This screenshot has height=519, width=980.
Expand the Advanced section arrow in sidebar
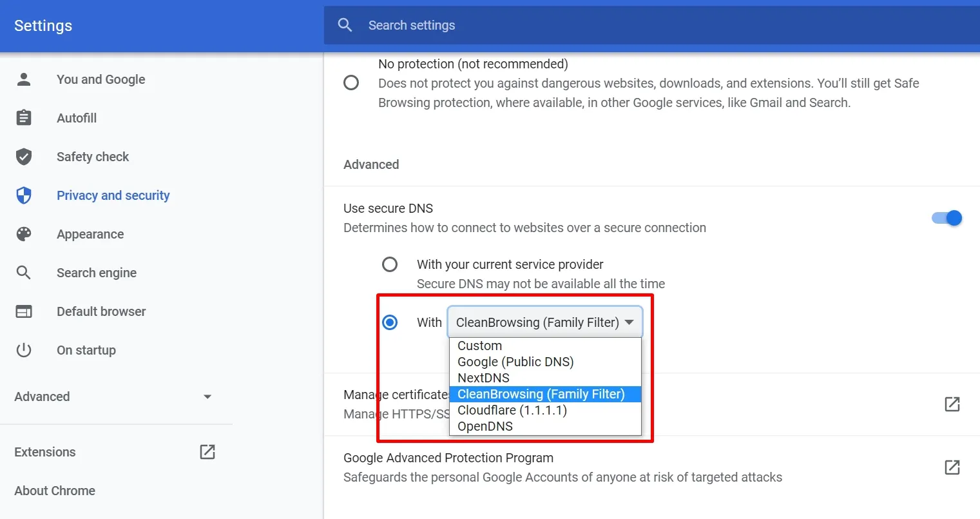(207, 397)
